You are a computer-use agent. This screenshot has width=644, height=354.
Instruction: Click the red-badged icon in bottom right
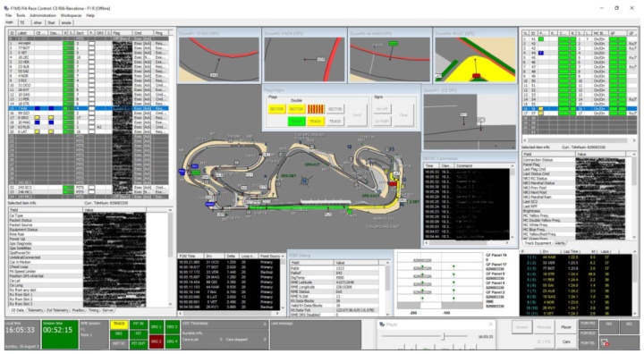click(605, 342)
